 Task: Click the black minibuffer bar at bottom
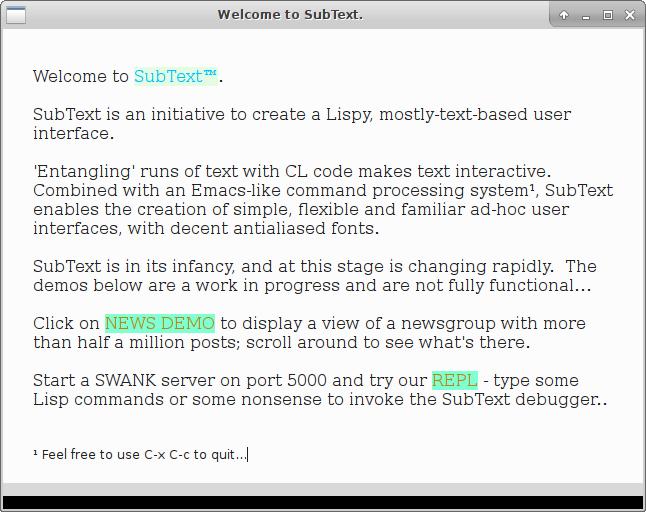click(323, 503)
